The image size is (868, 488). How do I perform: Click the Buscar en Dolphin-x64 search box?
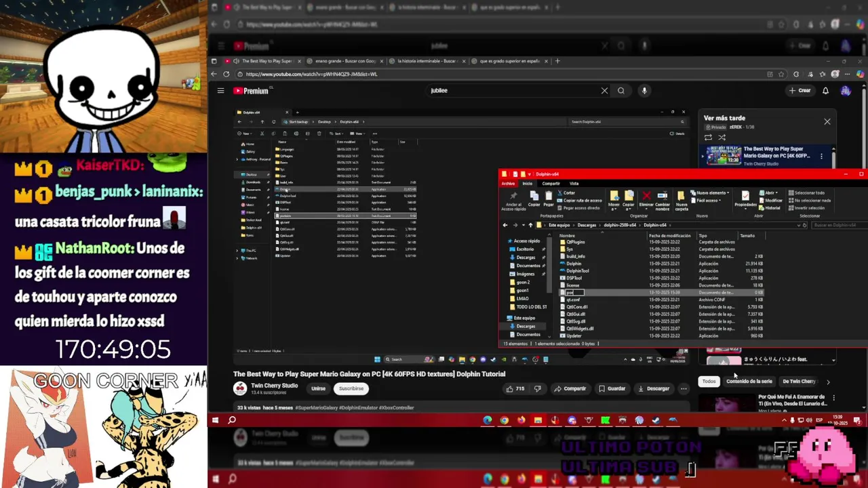(x=837, y=225)
